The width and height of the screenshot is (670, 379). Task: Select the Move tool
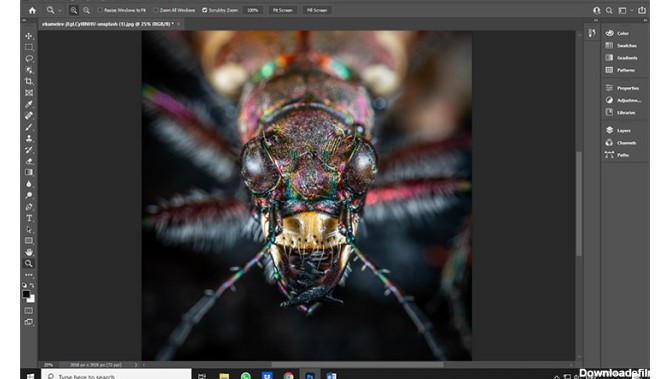click(29, 36)
